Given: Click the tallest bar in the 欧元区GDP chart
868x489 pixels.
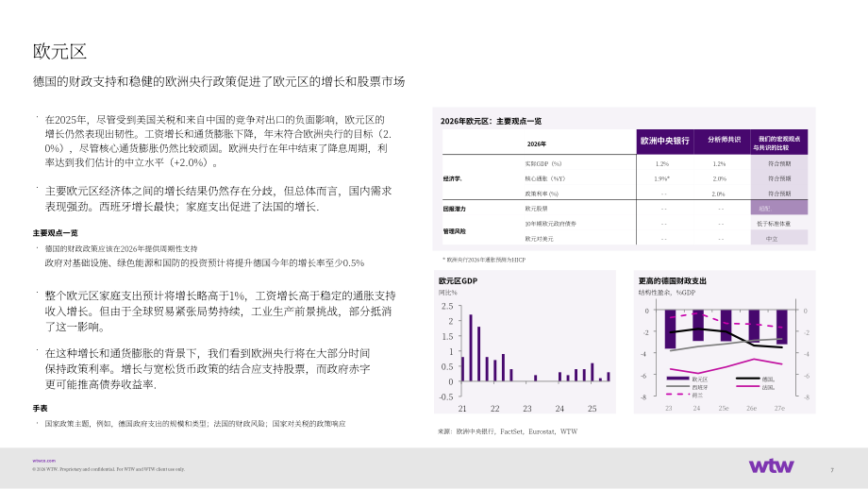Looking at the screenshot, I should pos(471,347).
